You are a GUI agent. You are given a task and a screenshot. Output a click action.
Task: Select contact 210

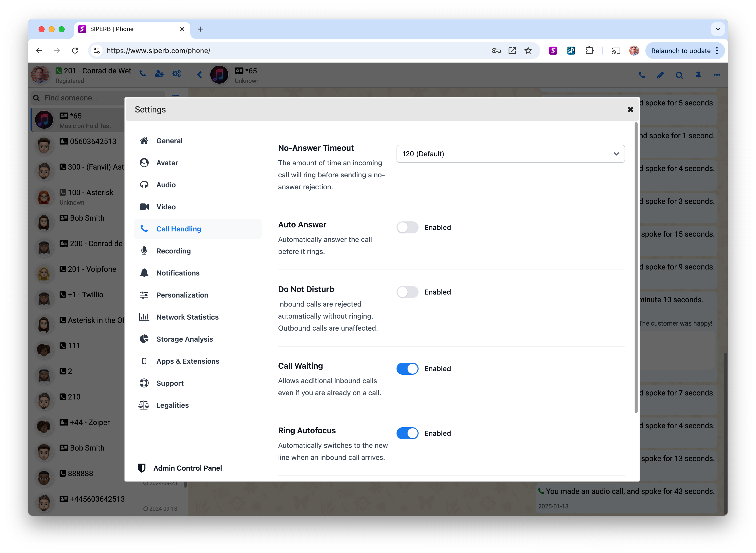coord(78,401)
